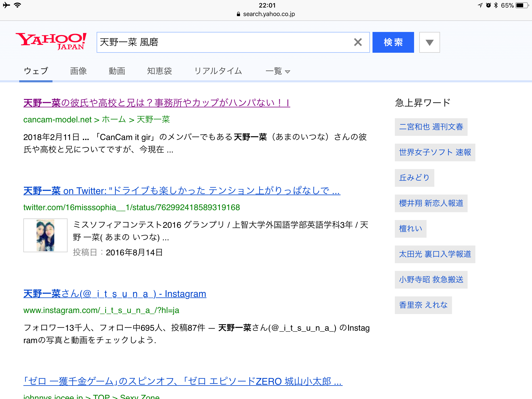532x399 pixels.
Task: Tap the location services arrow icon
Action: click(x=480, y=5)
